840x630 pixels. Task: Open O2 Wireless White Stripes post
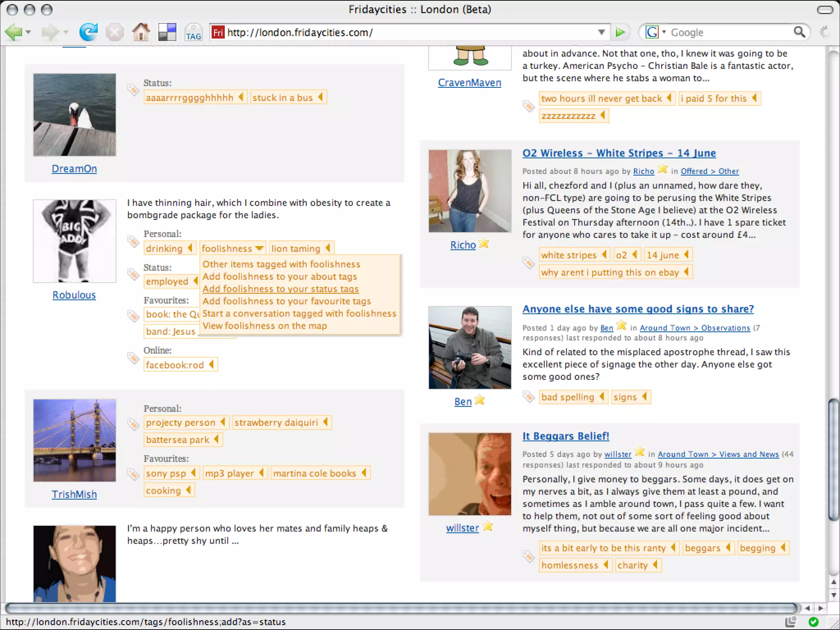[x=619, y=153]
